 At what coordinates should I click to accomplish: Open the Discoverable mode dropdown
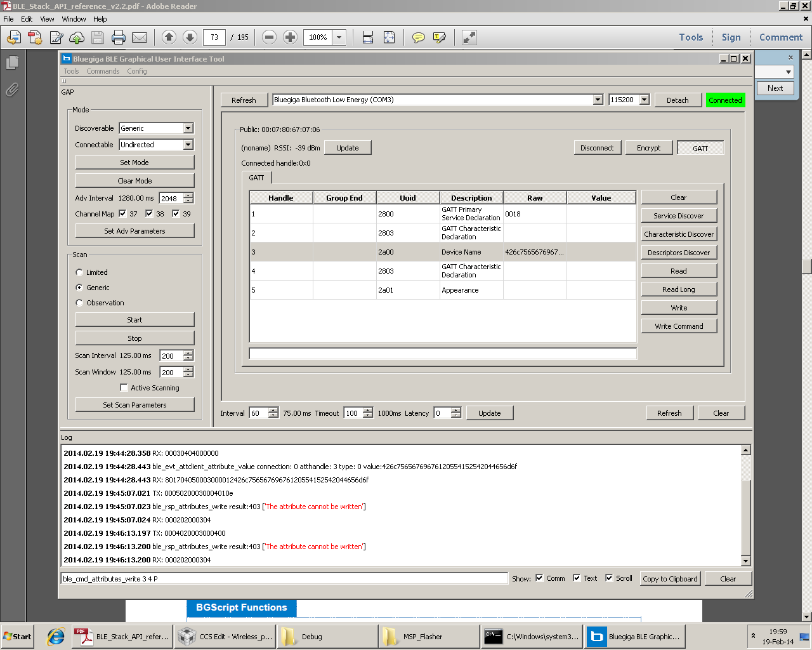pos(188,128)
